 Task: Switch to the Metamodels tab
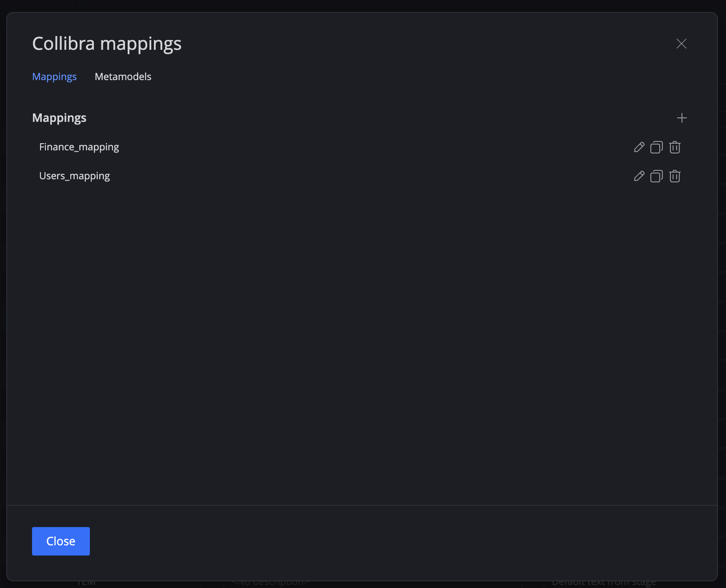click(x=123, y=77)
